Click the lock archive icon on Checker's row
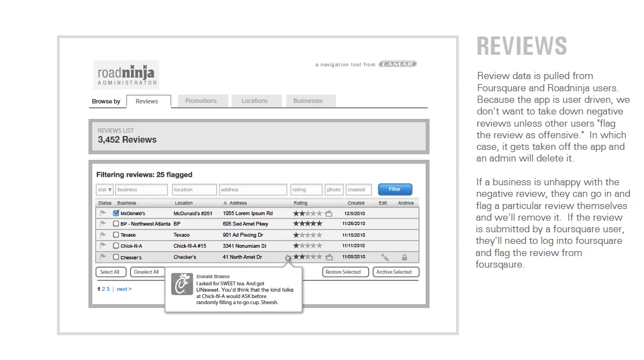The height and width of the screenshot is (360, 644). point(404,257)
